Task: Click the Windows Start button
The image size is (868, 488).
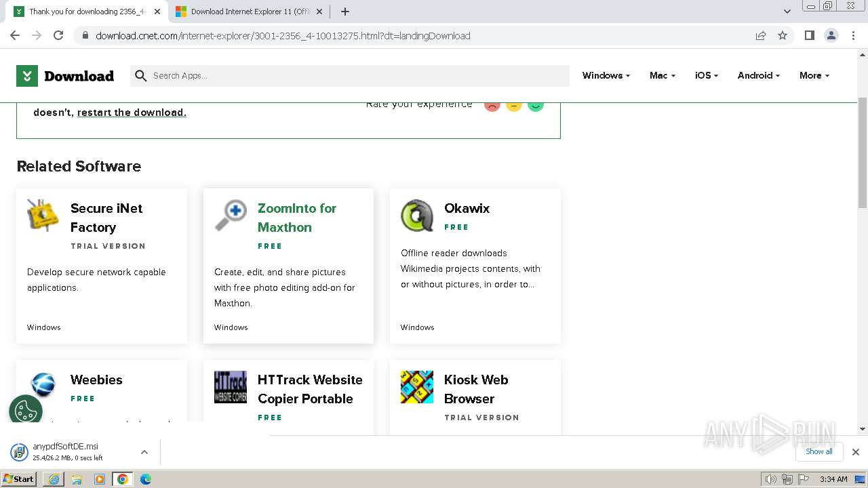Action: [x=19, y=479]
